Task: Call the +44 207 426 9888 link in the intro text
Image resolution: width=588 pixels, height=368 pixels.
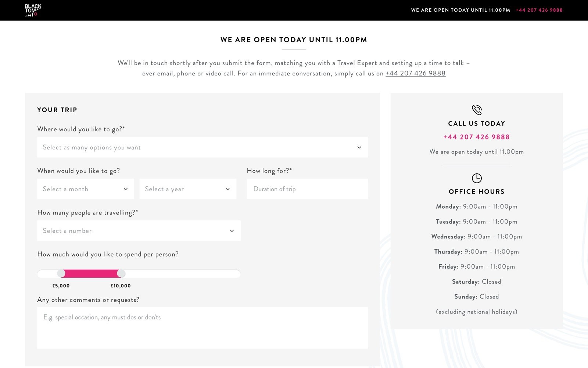Action: (415, 73)
